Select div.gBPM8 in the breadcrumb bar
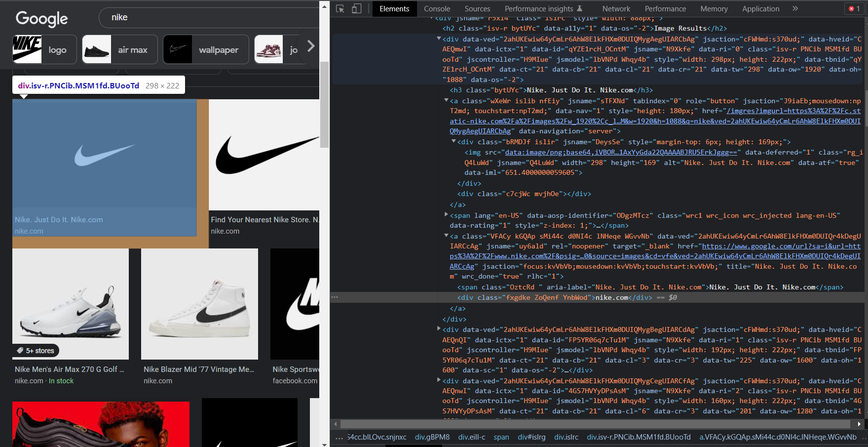Screen dimensions: 868x447 [x=432, y=437]
